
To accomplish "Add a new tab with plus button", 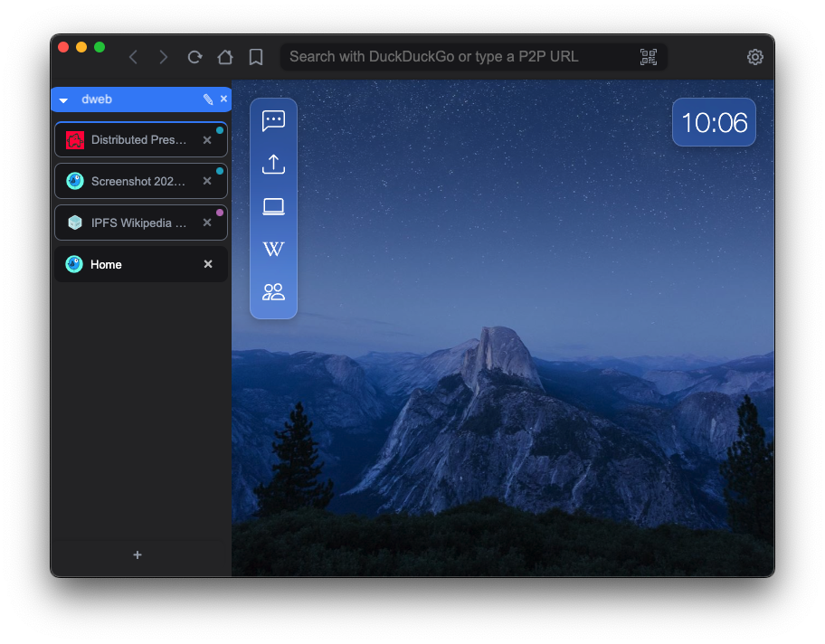I will (x=137, y=554).
